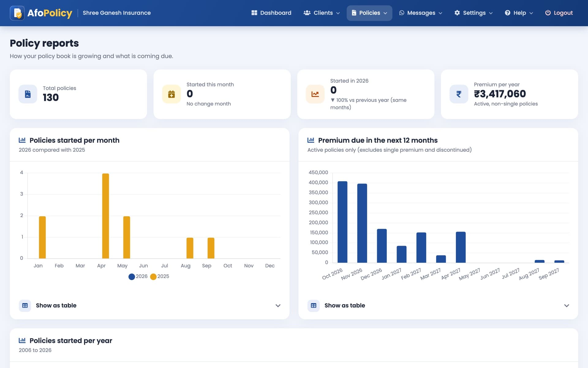This screenshot has width=588, height=368.
Task: Click table icon under premium due chart
Action: click(314, 306)
